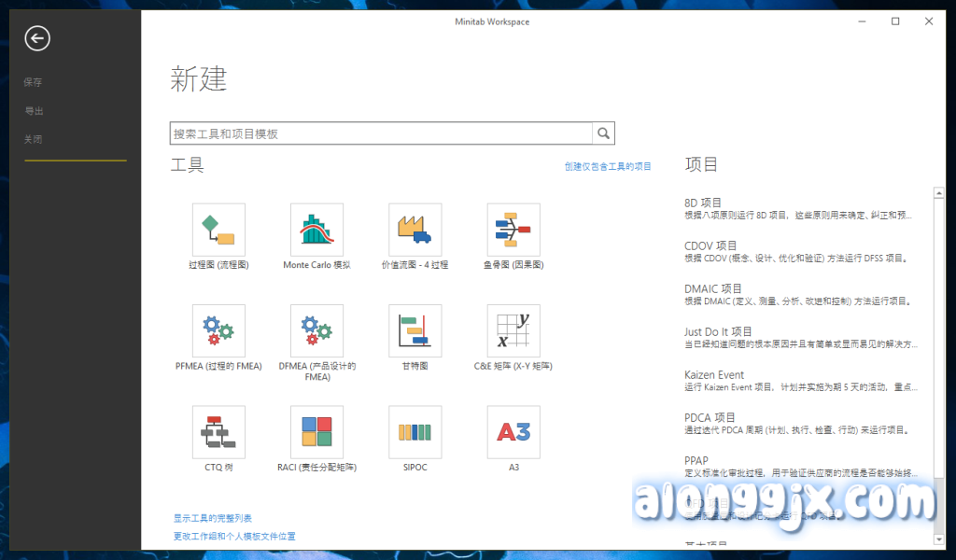Select 保存 in the left menu
The height and width of the screenshot is (560, 956).
pos(33,82)
